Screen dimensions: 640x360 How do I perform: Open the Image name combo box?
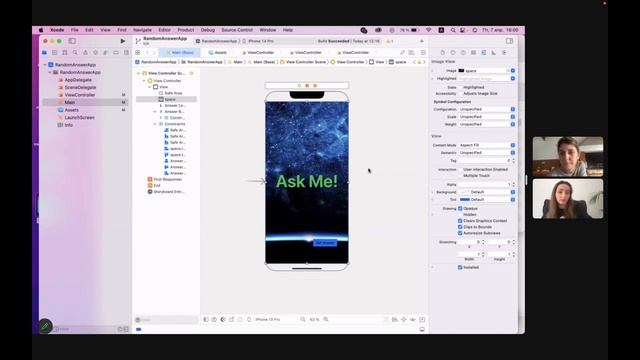click(x=487, y=71)
